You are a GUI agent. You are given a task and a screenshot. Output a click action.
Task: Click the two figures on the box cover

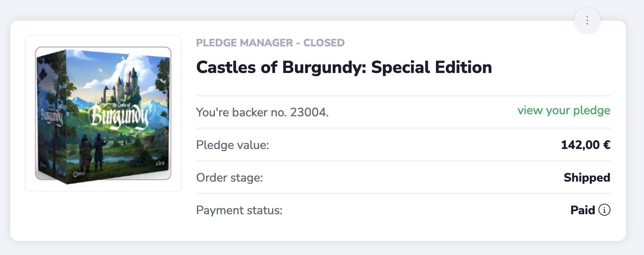(92, 152)
